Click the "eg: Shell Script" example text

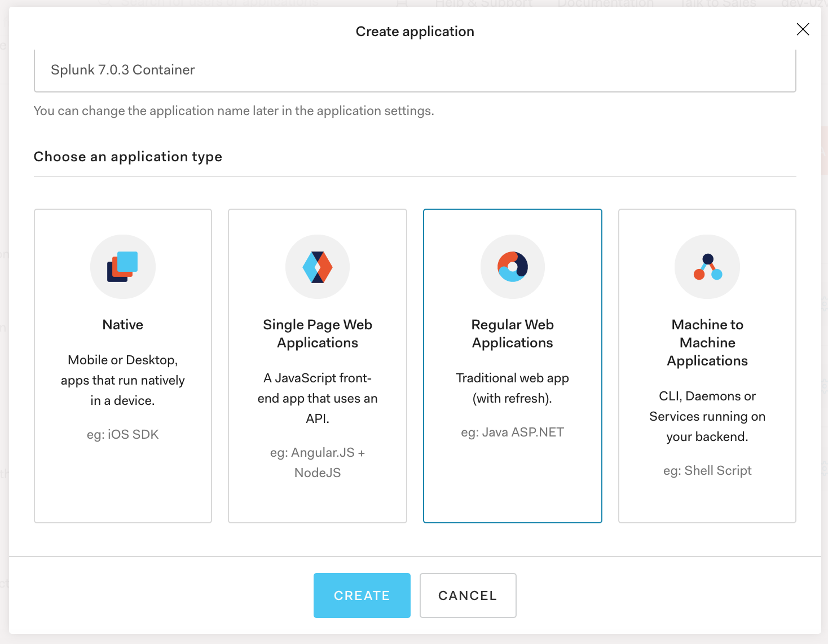[x=707, y=470]
